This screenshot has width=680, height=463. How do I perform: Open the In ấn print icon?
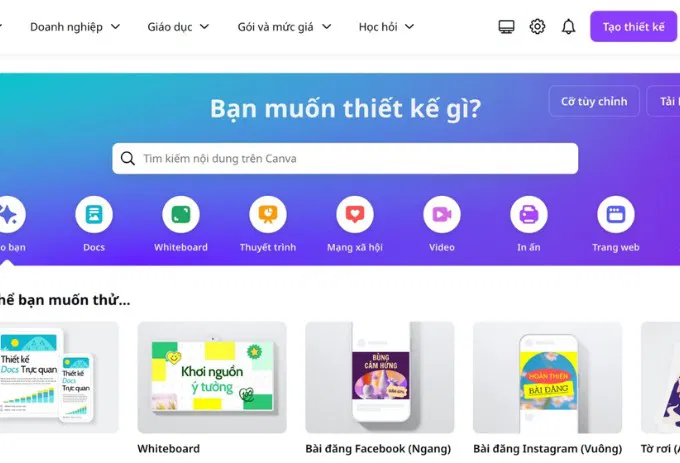[529, 214]
